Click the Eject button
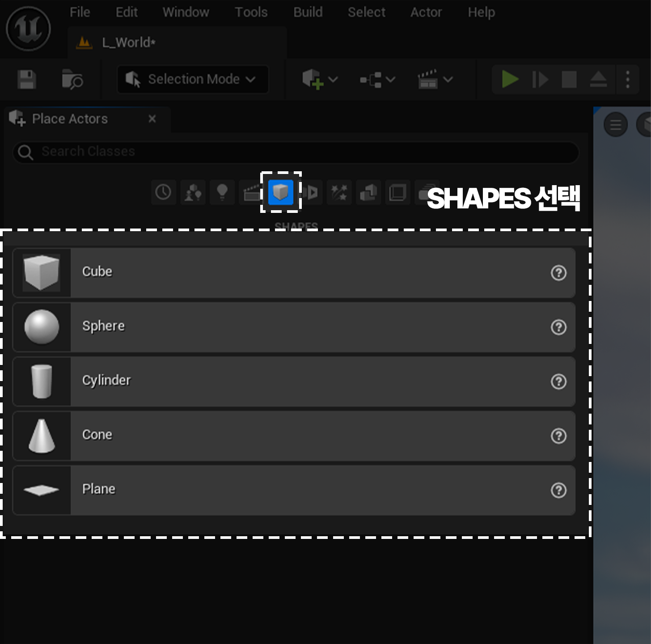Image resolution: width=651 pixels, height=644 pixels. (x=598, y=80)
